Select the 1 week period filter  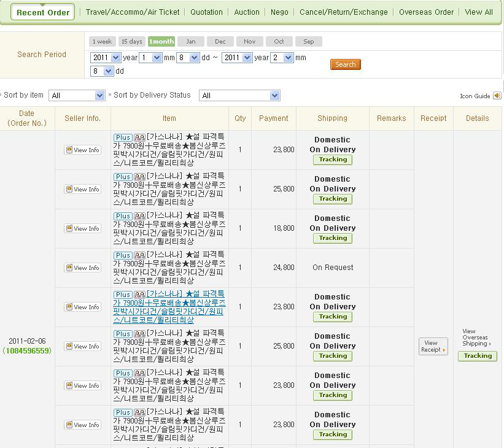pos(102,42)
